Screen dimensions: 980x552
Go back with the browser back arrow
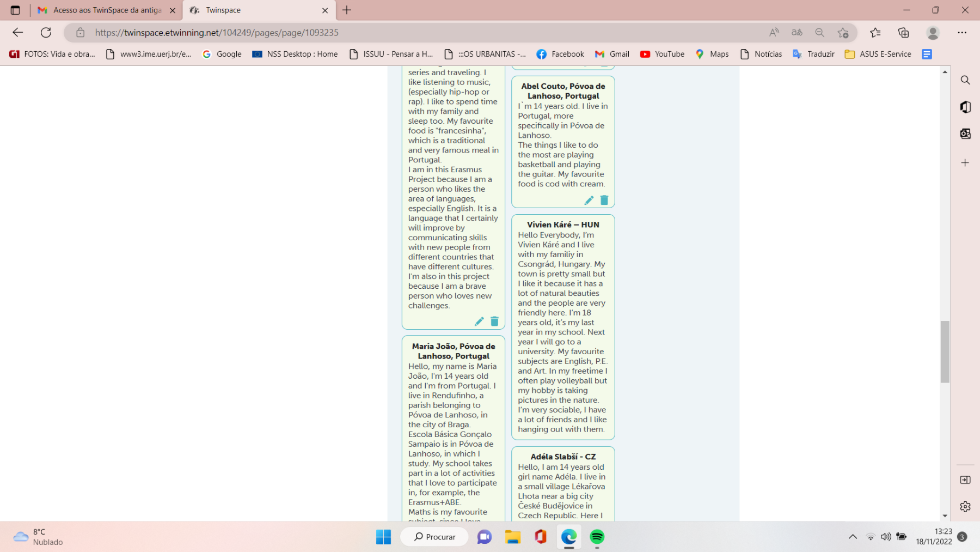click(x=18, y=33)
